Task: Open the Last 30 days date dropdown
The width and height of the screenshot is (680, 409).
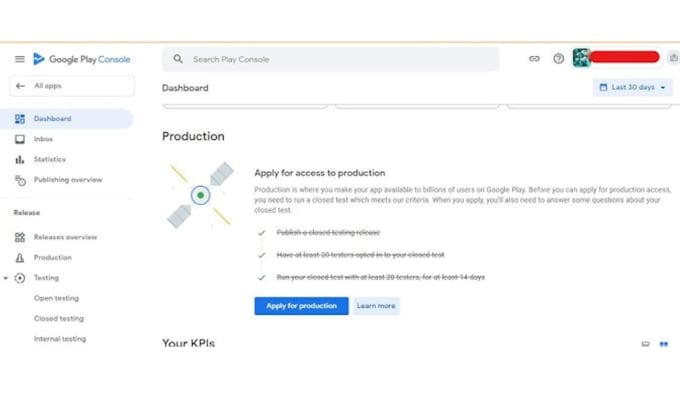Action: [633, 88]
